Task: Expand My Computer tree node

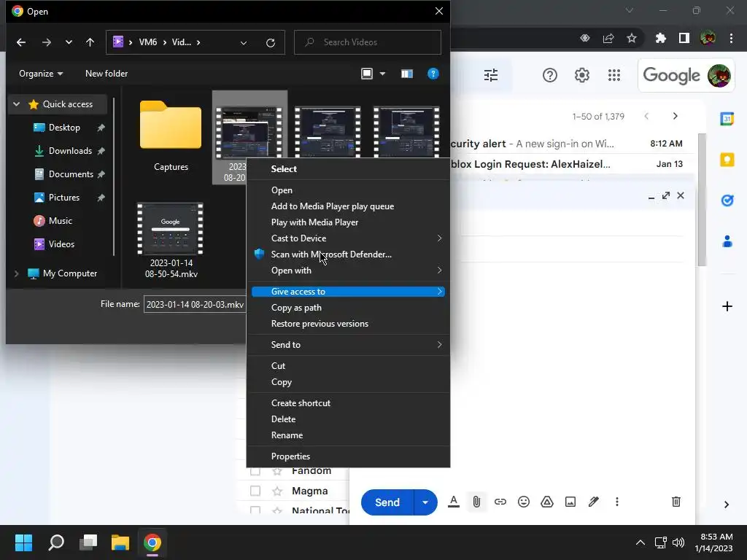Action: click(17, 273)
